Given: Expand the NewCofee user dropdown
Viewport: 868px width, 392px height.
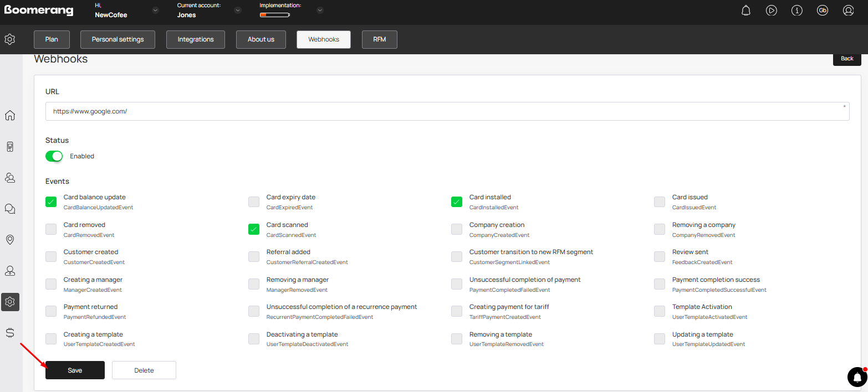Looking at the screenshot, I should (x=155, y=11).
